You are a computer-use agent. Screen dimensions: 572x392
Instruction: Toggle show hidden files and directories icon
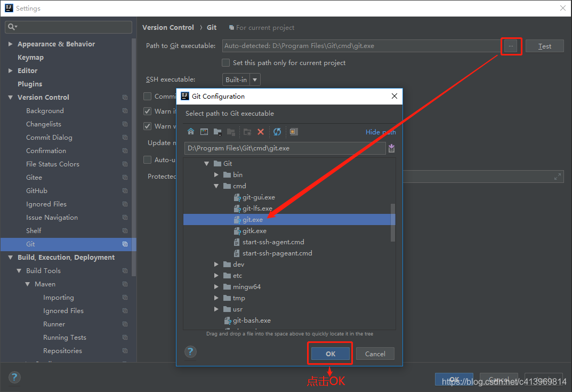coord(294,132)
